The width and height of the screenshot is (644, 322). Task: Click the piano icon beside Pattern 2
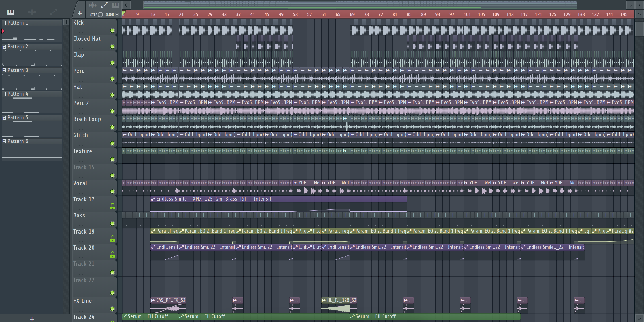[4, 47]
